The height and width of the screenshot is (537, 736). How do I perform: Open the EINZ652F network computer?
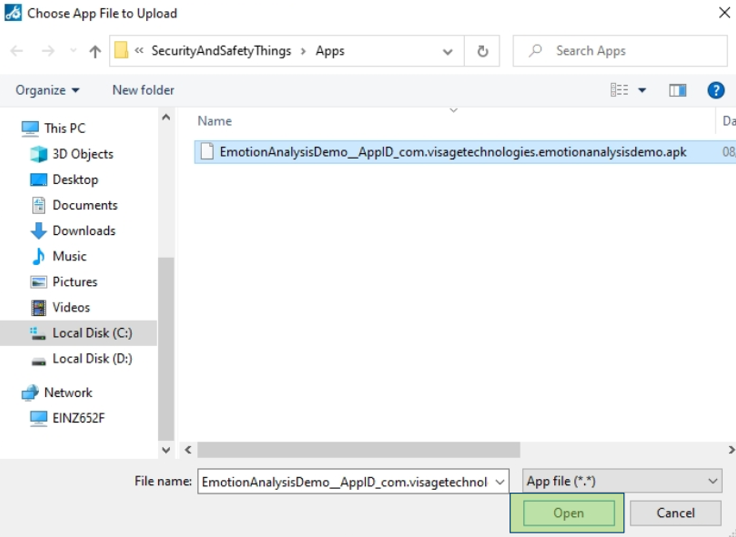(78, 418)
